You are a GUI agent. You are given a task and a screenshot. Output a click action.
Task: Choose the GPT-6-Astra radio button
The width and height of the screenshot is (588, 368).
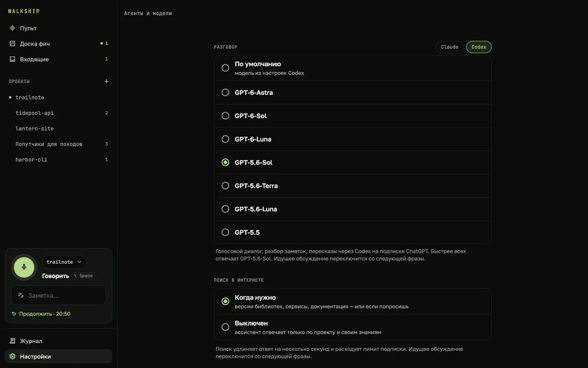click(x=225, y=92)
